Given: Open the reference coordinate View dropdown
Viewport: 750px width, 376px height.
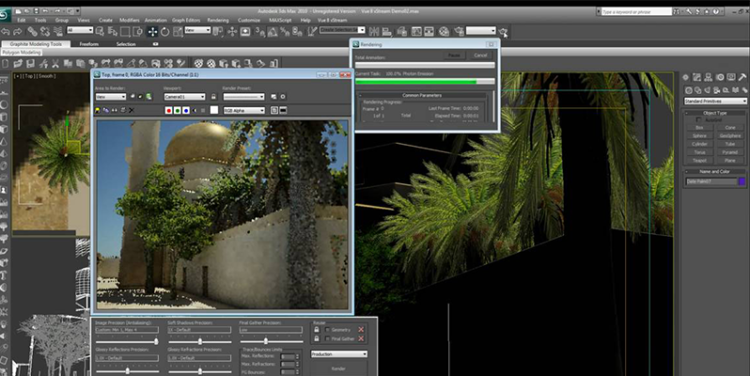Looking at the screenshot, I should (x=198, y=30).
